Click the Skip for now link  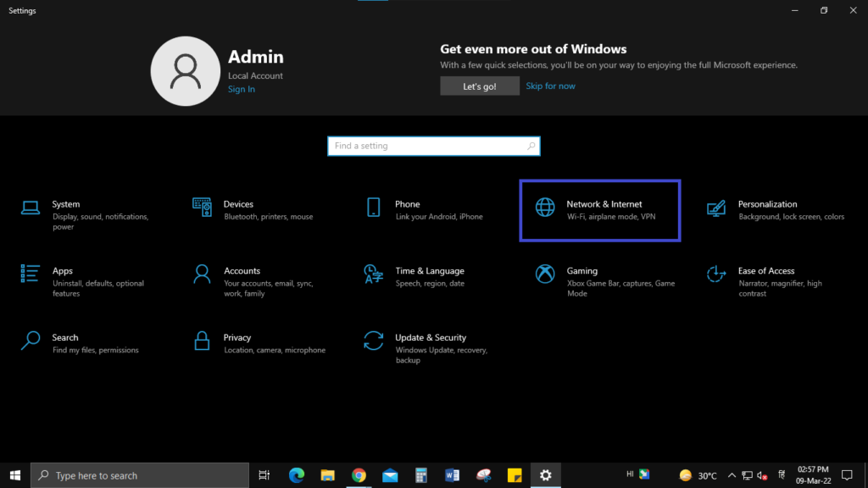(550, 86)
